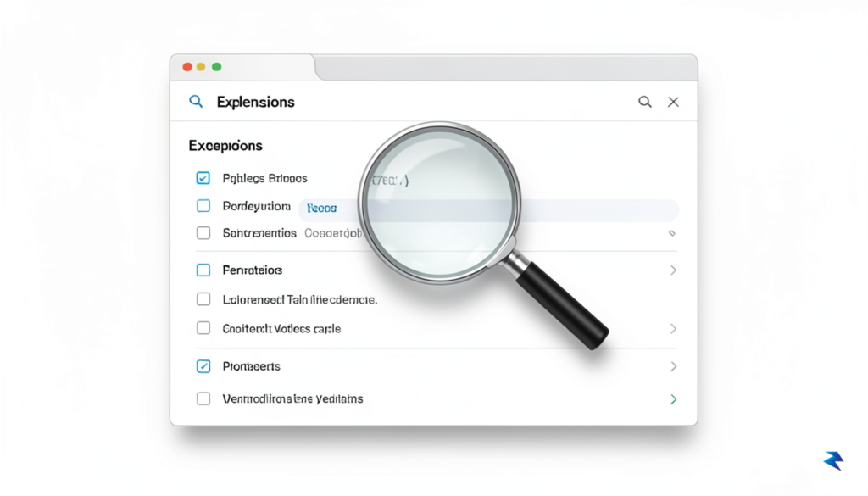Viewport: 868px width, 496px height.
Task: Check the Bordeyutiom checkbox
Action: (203, 206)
